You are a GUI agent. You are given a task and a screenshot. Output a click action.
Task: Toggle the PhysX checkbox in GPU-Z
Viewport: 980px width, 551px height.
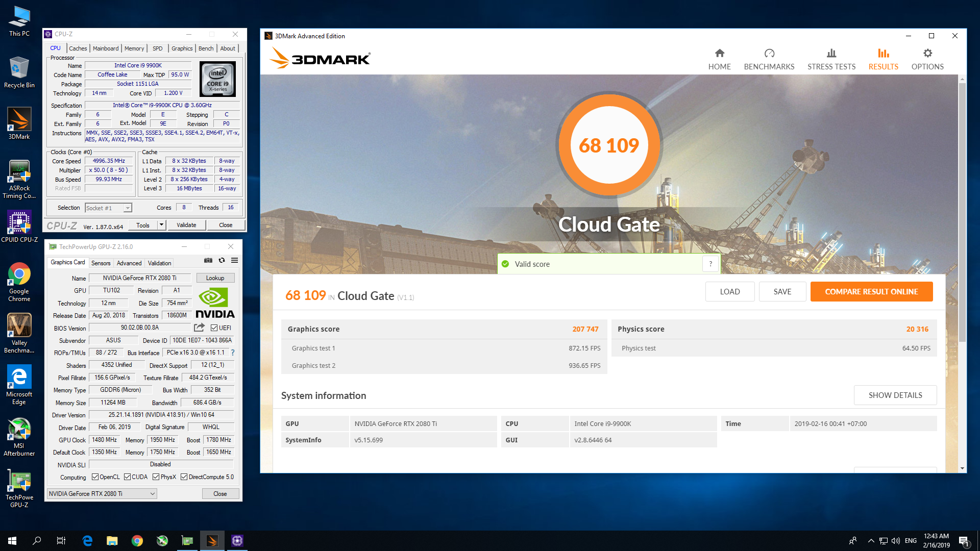[156, 477]
